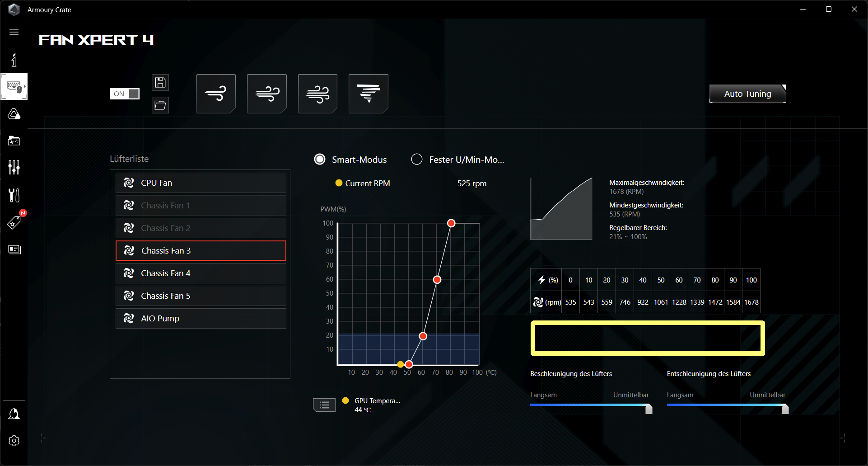Open the News sidebar icon

pyautogui.click(x=14, y=249)
